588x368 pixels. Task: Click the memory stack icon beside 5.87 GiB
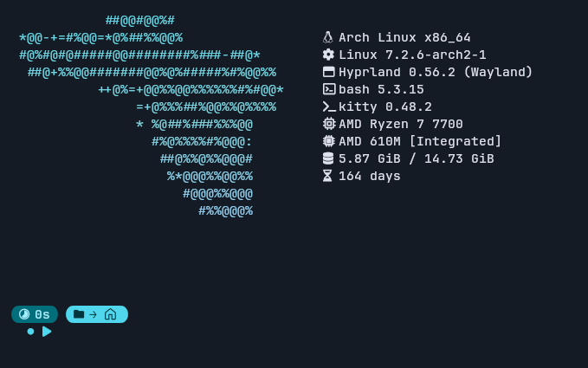tap(328, 158)
